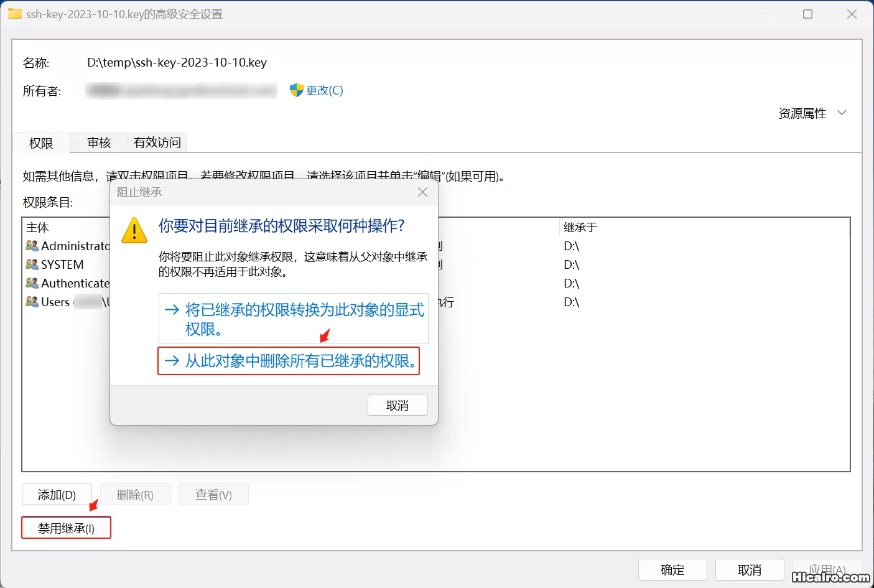This screenshot has width=874, height=588.
Task: Click 取消 in the 阻止继承 dialog
Action: (397, 405)
